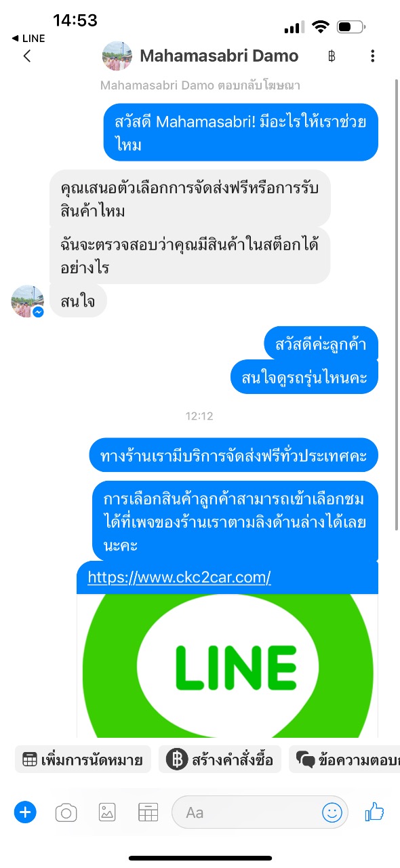
Task: Return to LINE app via status bar
Action: coord(28,39)
